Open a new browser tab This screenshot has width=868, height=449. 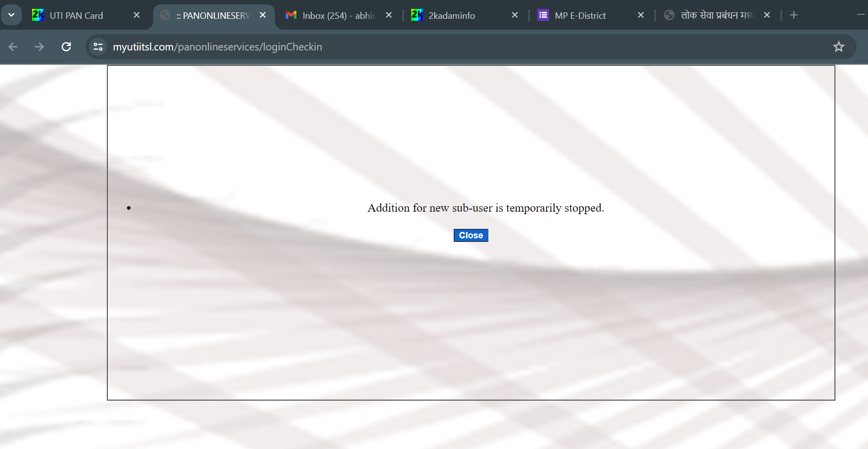click(x=794, y=15)
